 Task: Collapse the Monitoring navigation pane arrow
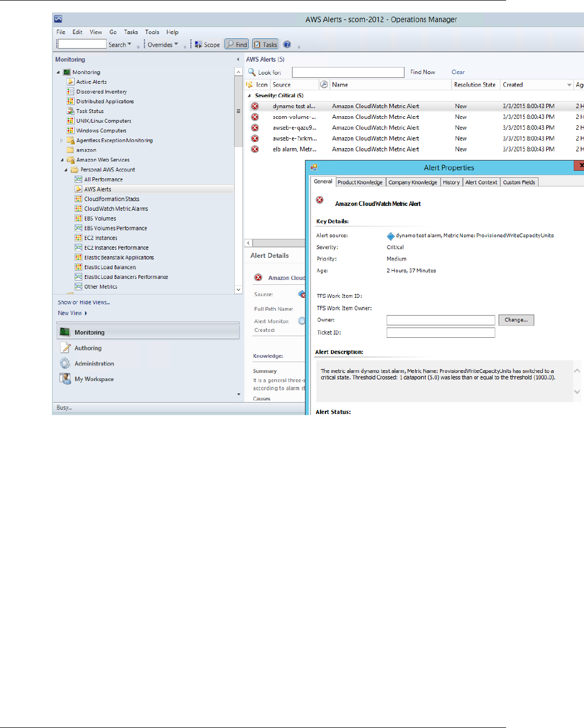(x=238, y=59)
